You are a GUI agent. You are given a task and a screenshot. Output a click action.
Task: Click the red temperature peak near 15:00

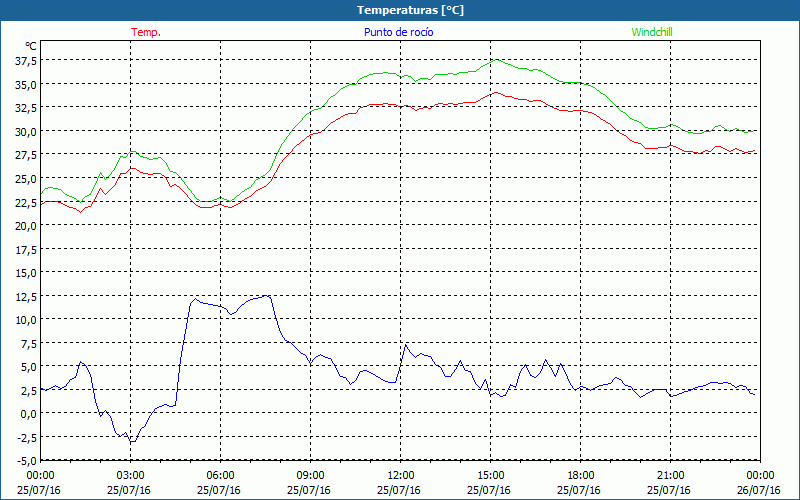pyautogui.click(x=495, y=92)
